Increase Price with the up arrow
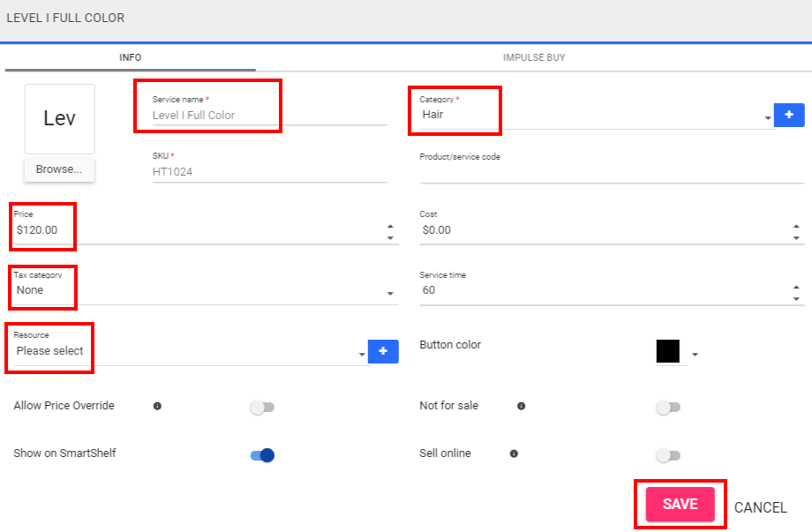 point(390,225)
